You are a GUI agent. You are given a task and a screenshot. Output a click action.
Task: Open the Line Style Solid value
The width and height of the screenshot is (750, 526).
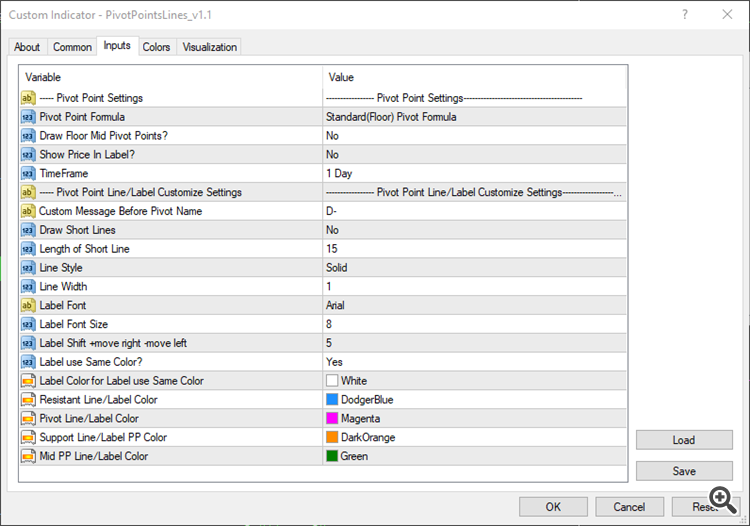pyautogui.click(x=474, y=268)
